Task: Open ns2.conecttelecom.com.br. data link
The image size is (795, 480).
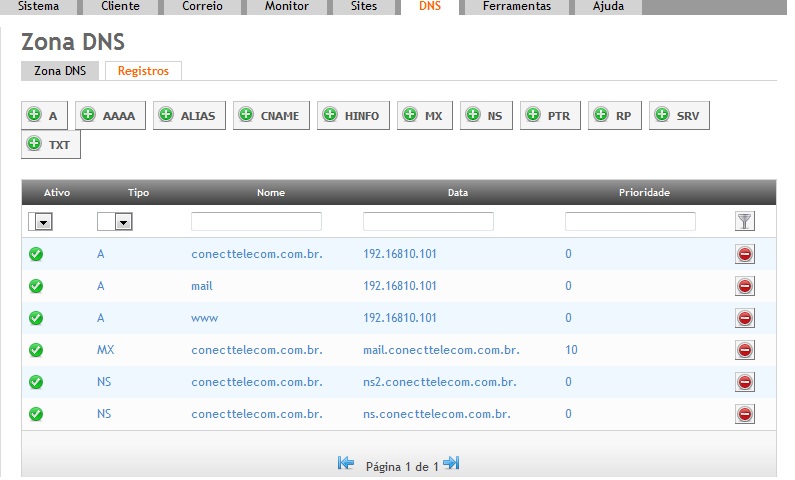Action: click(440, 382)
